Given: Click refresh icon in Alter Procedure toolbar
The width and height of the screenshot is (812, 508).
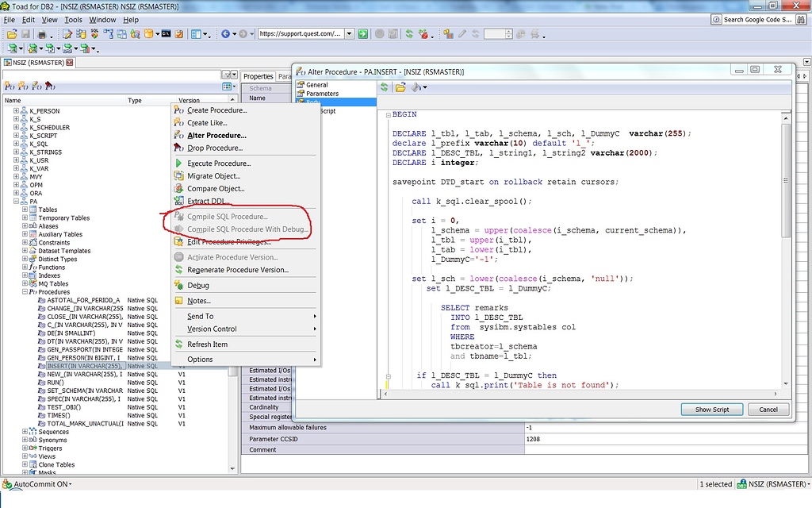Looking at the screenshot, I should point(385,87).
